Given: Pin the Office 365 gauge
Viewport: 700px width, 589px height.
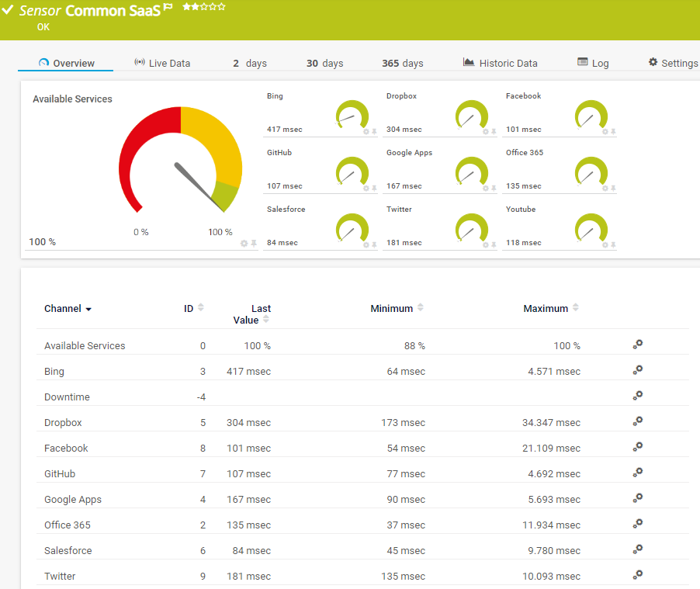Looking at the screenshot, I should coord(613,189).
